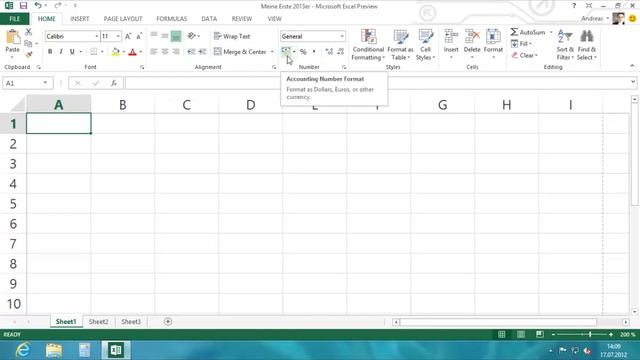Select Top Align icon
The height and width of the screenshot is (360, 640).
(153, 36)
